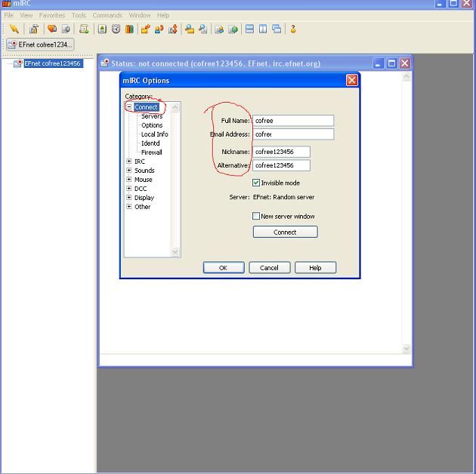The image size is (476, 474).
Task: Open the Favorites menu
Action: click(52, 15)
